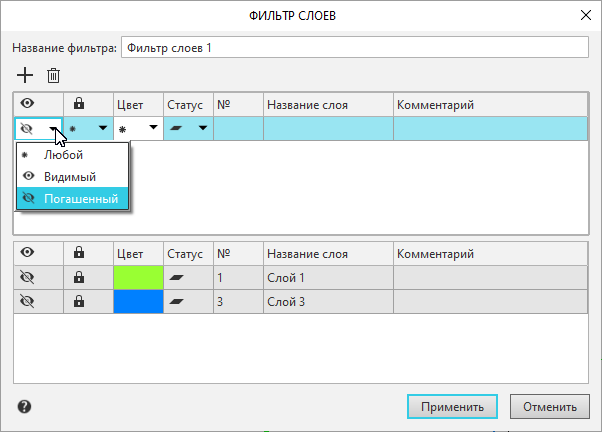Expand the Цвет filter dropdown
The width and height of the screenshot is (602, 432).
pyautogui.click(x=153, y=128)
